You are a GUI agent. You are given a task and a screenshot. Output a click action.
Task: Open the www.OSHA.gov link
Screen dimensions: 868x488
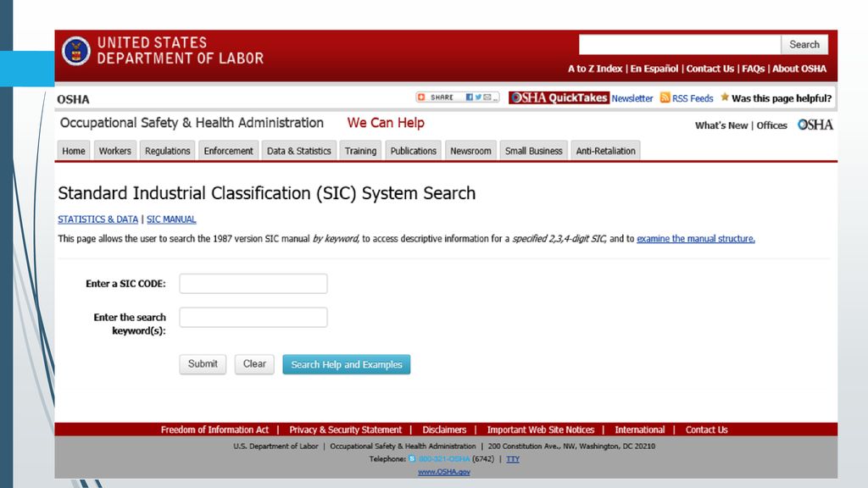point(444,471)
